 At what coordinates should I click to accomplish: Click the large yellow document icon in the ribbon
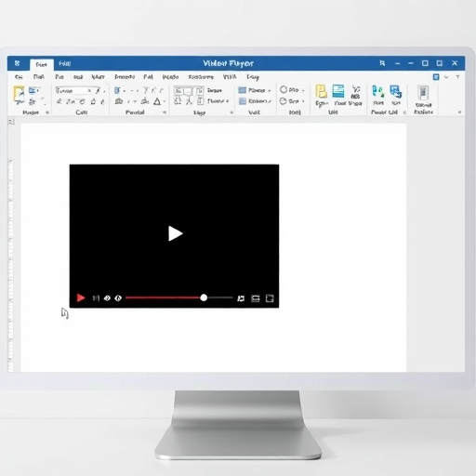321,92
